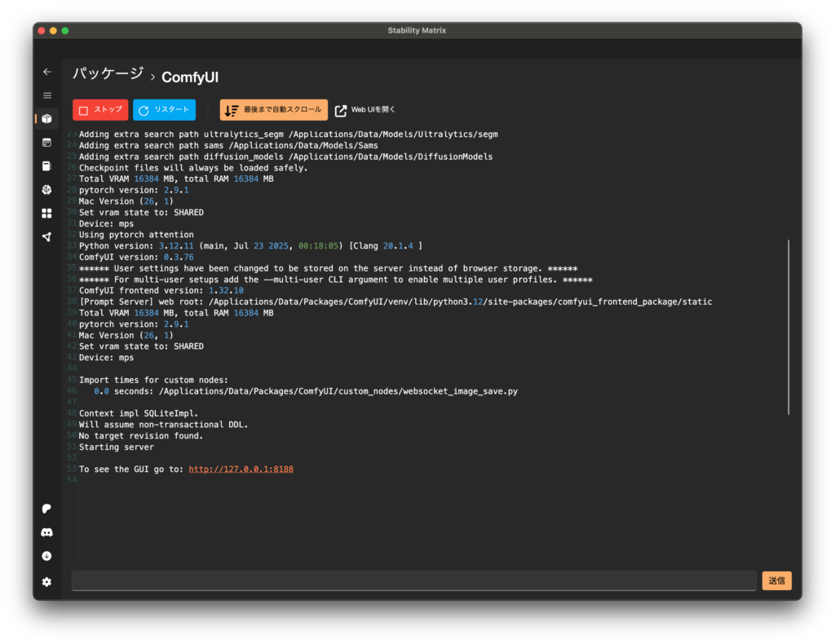Click the console input text field
Viewport: 835px width, 644px height.
point(413,580)
